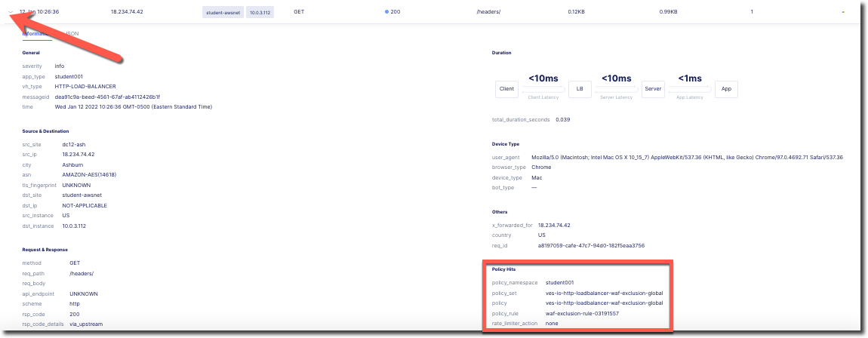This screenshot has height=338, width=868.
Task: Click the LB node in duration diagram
Action: [x=580, y=89]
